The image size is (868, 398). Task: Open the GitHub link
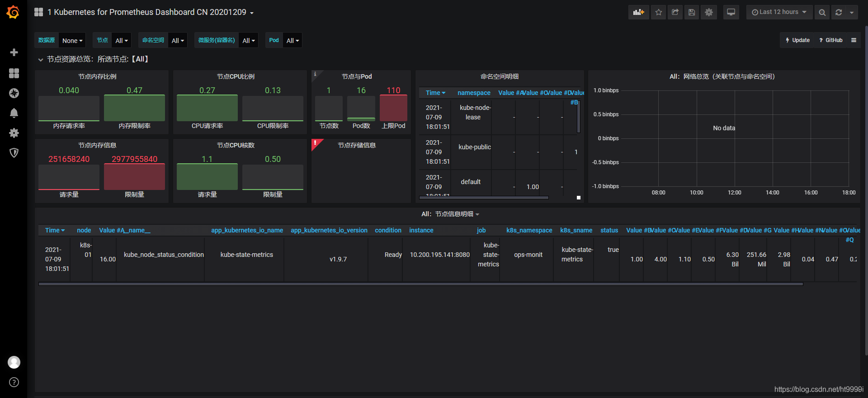[831, 40]
